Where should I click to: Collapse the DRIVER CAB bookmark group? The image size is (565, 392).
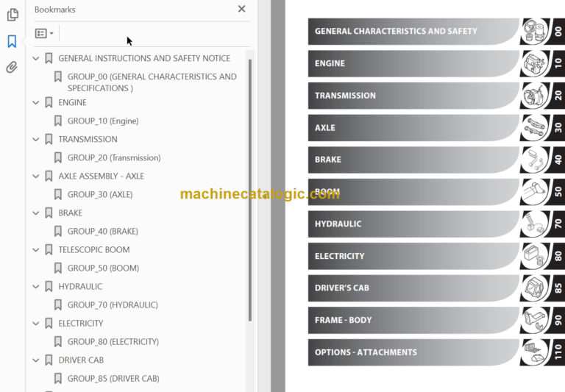(35, 360)
